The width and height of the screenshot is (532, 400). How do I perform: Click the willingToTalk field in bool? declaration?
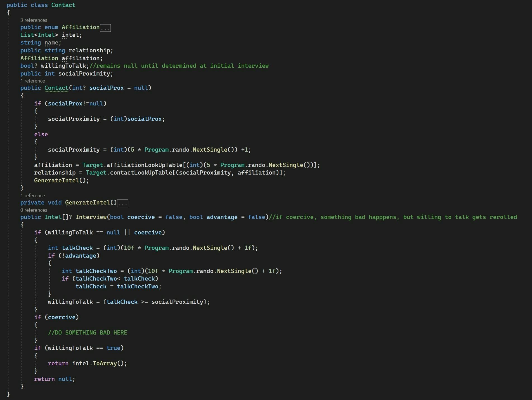(65, 66)
